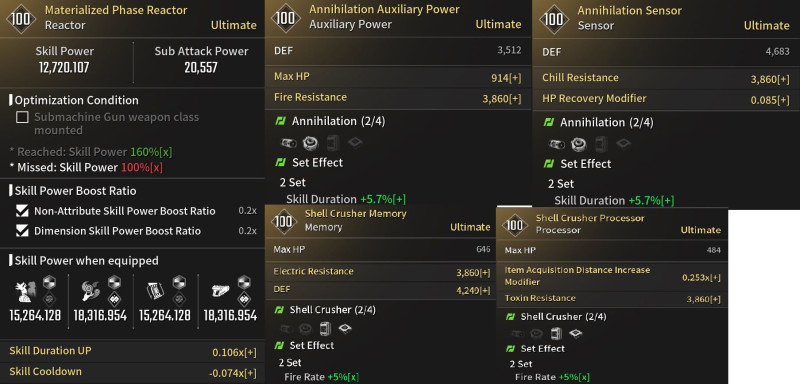Screen dimensions: 800x384
Task: Click the Annihilation Auxiliary Power title
Action: (384, 9)
